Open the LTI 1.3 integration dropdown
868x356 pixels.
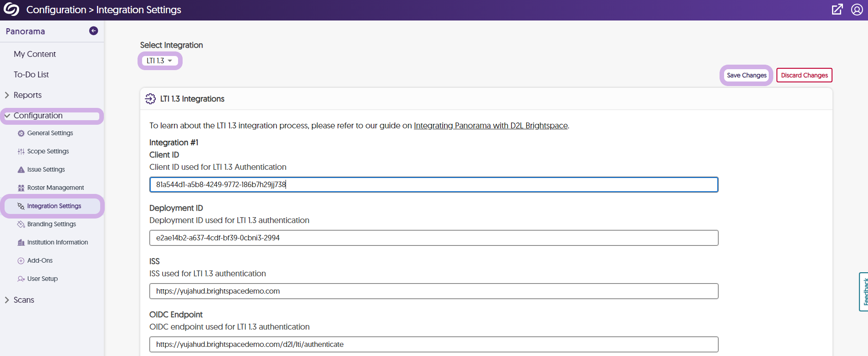point(159,61)
